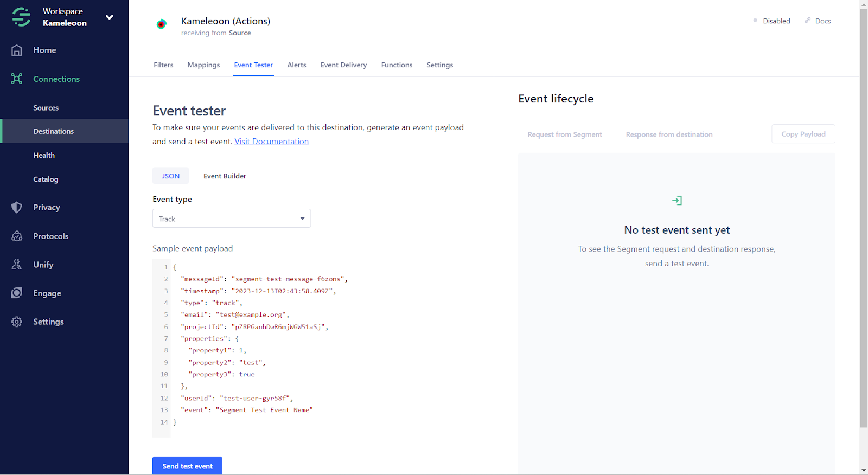Viewport: 868px width, 475px height.
Task: Switch to the Mappings tab
Action: tap(203, 65)
